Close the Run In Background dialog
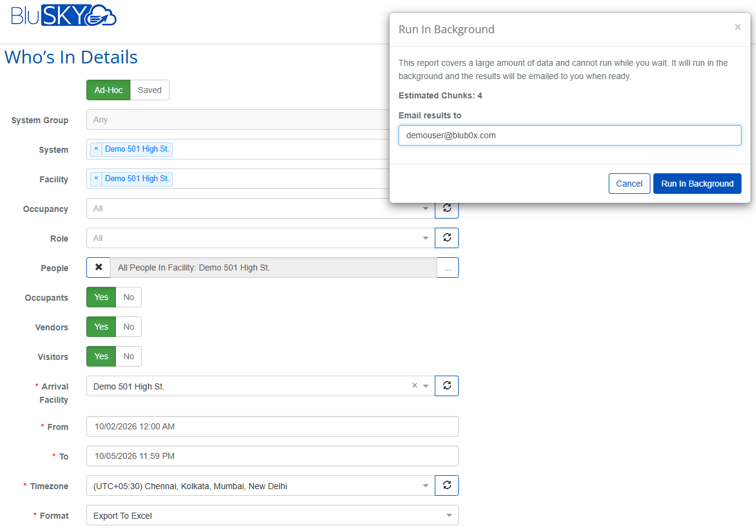Viewport: 756px width, 532px height. click(x=737, y=27)
